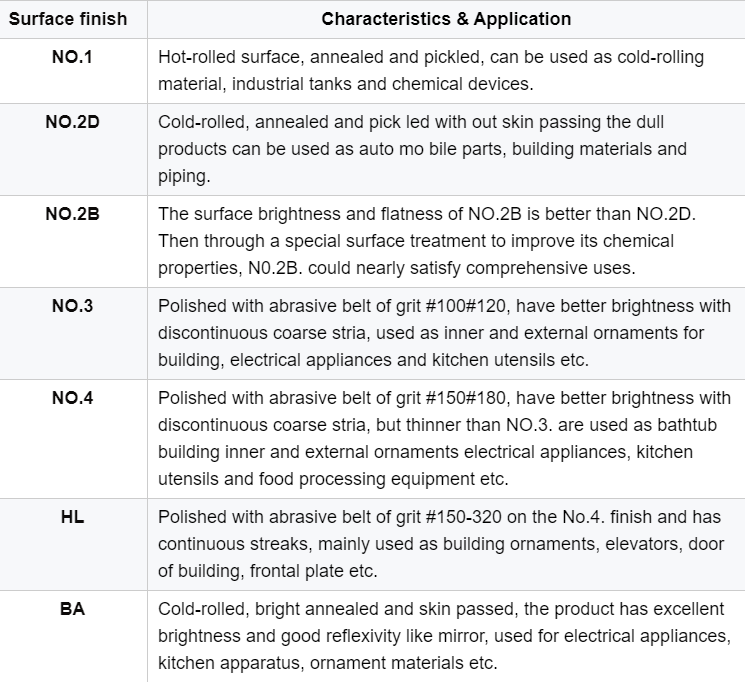Click the bright annealed description text
Image resolution: width=745 pixels, height=682 pixels.
pyautogui.click(x=444, y=636)
